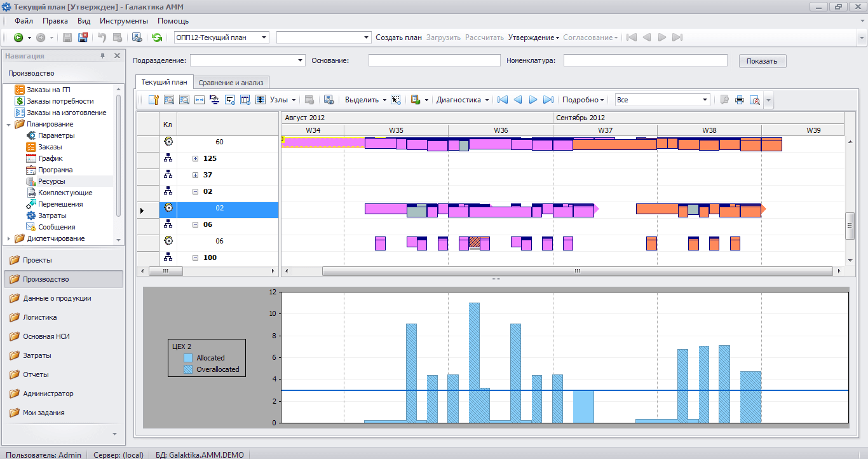868x459 pixels.
Task: Click the Allocated legend color swatch
Action: (x=188, y=358)
